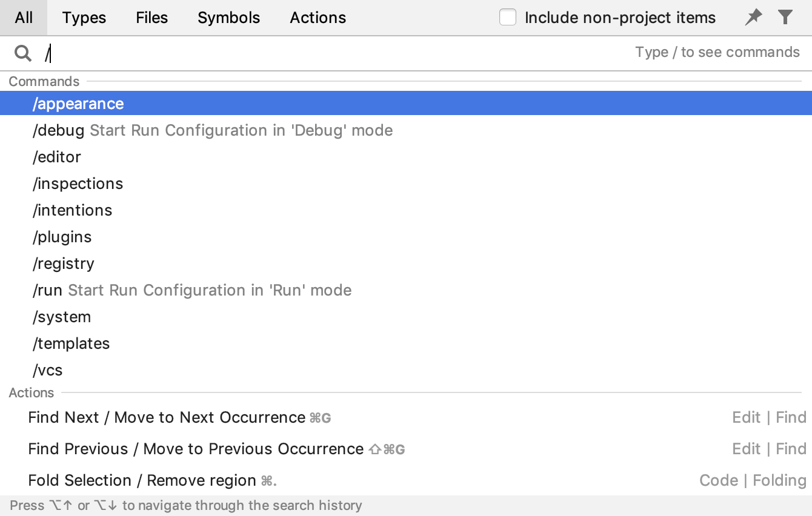Viewport: 812px width, 516px height.
Task: Open the Actions tab
Action: click(x=318, y=18)
